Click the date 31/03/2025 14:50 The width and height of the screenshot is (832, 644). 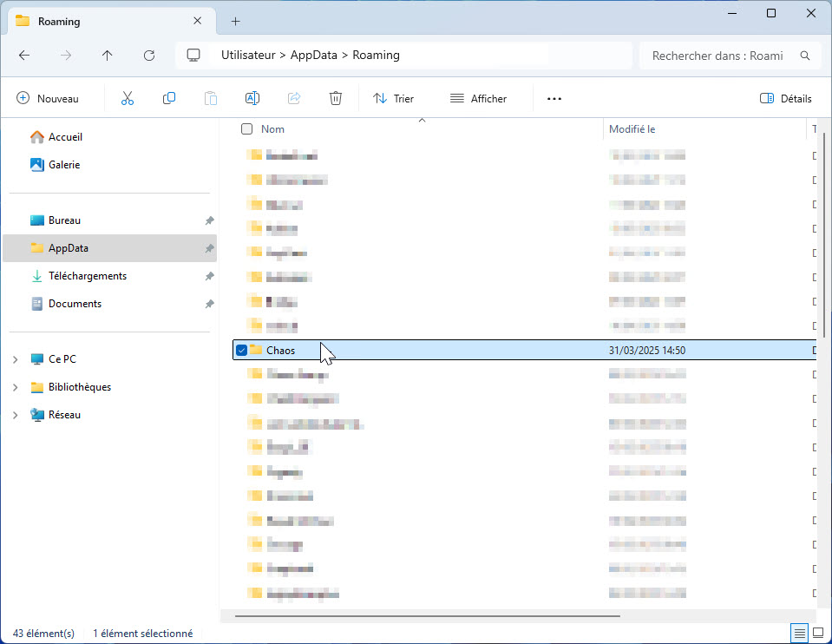coord(647,351)
